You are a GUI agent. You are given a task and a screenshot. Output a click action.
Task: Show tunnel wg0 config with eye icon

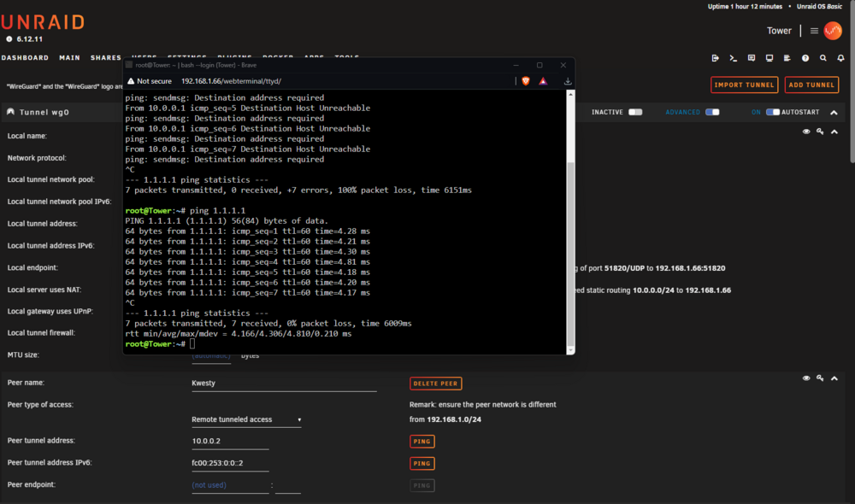(x=806, y=132)
